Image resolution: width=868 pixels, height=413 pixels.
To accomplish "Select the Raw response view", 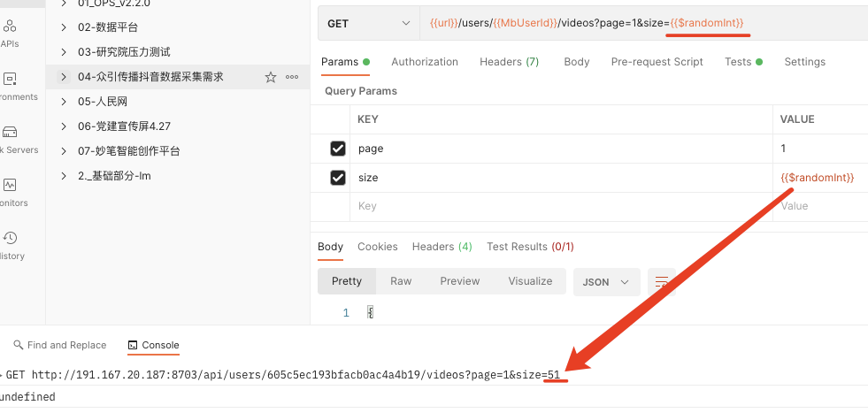I will [401, 281].
